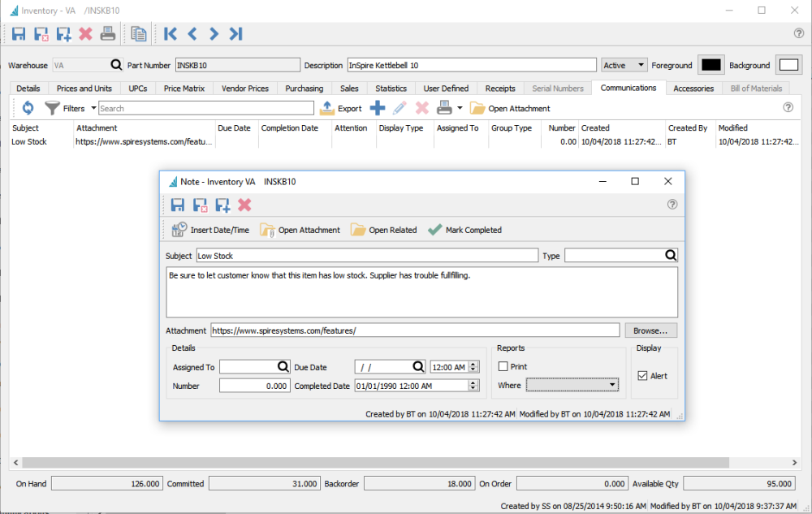Open help in the Note window
The height and width of the screenshot is (514, 812).
[672, 204]
